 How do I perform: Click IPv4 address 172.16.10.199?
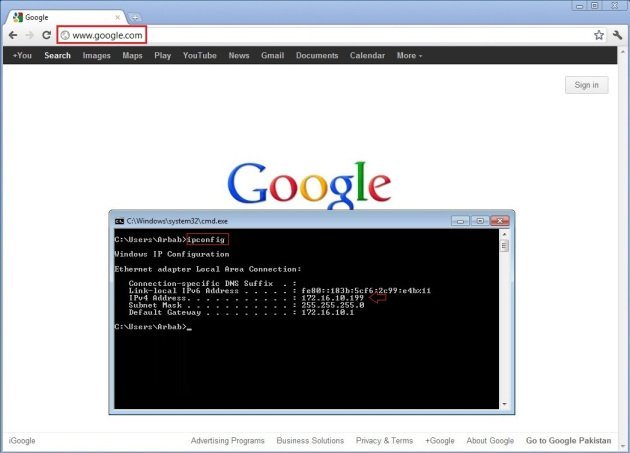click(333, 298)
